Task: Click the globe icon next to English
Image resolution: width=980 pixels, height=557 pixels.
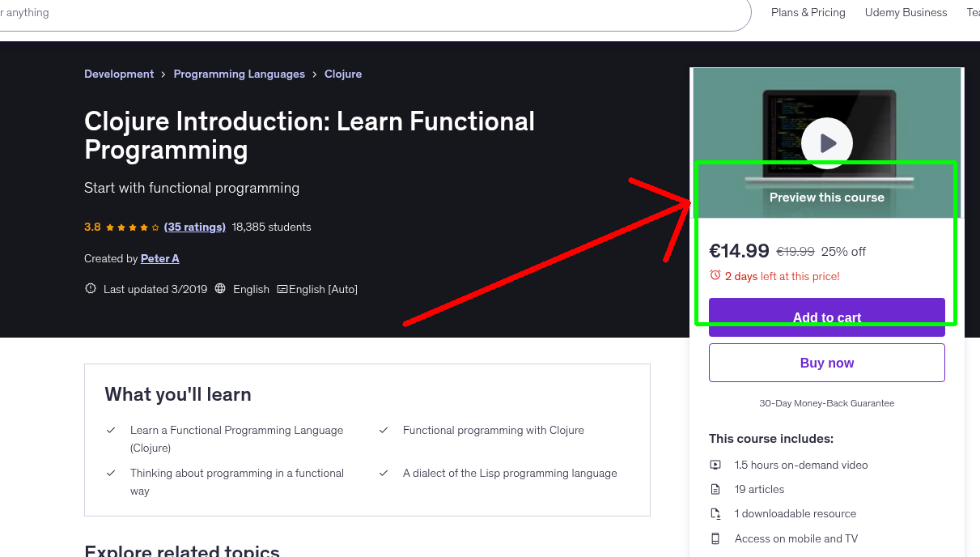Action: pyautogui.click(x=220, y=289)
